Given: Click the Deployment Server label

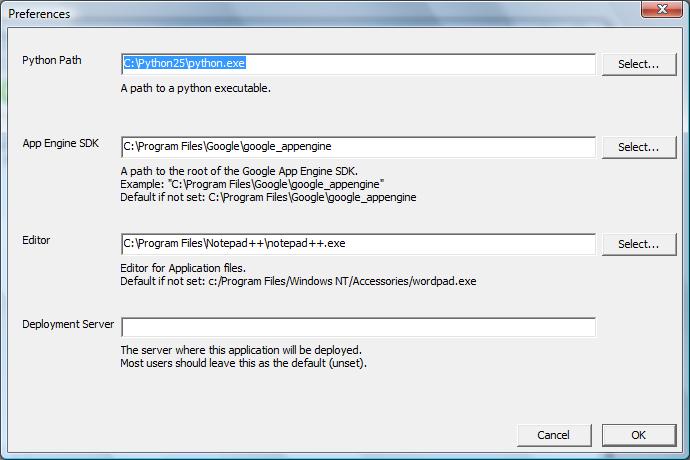Looking at the screenshot, I should click(68, 324).
